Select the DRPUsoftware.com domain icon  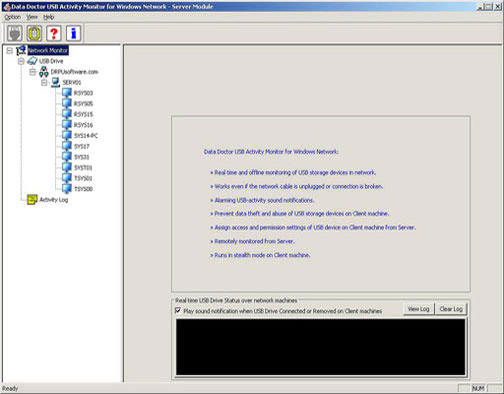pos(44,72)
